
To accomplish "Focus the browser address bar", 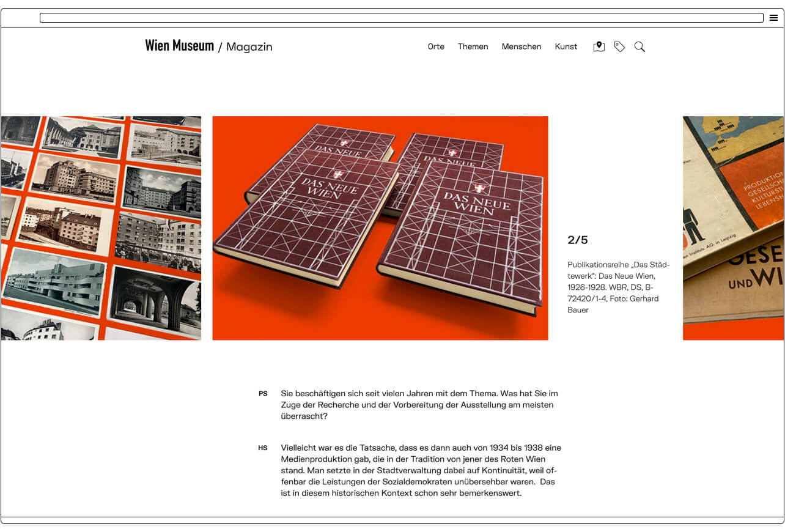I will tap(401, 18).
